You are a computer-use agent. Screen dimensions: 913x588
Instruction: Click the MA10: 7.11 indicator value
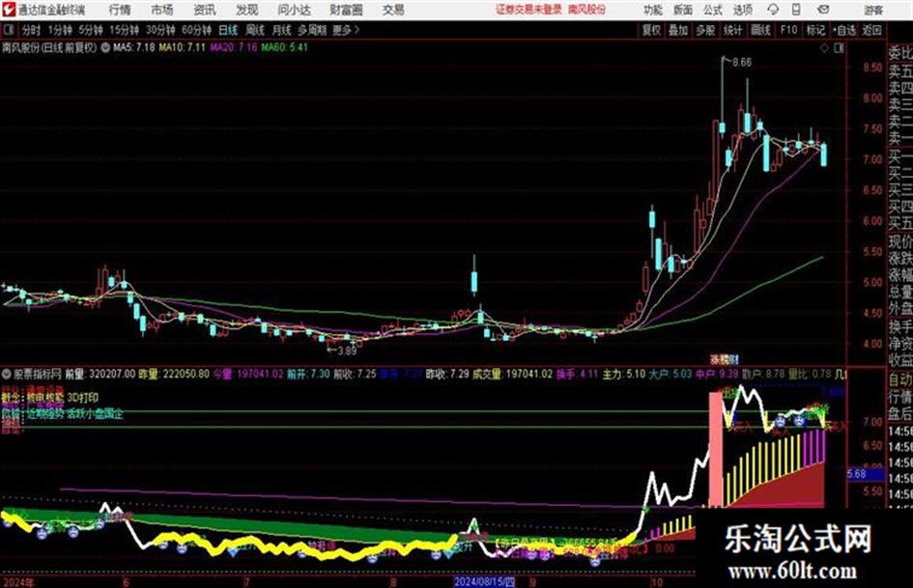[x=182, y=47]
